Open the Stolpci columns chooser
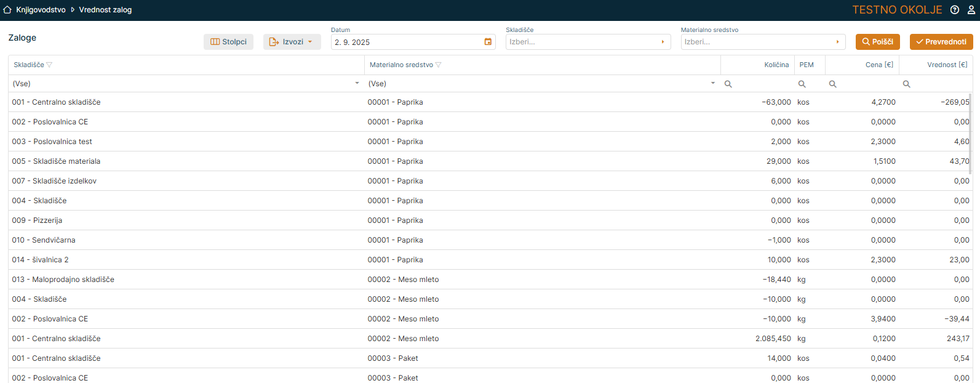Screen dimensions: 980x383 [229, 42]
